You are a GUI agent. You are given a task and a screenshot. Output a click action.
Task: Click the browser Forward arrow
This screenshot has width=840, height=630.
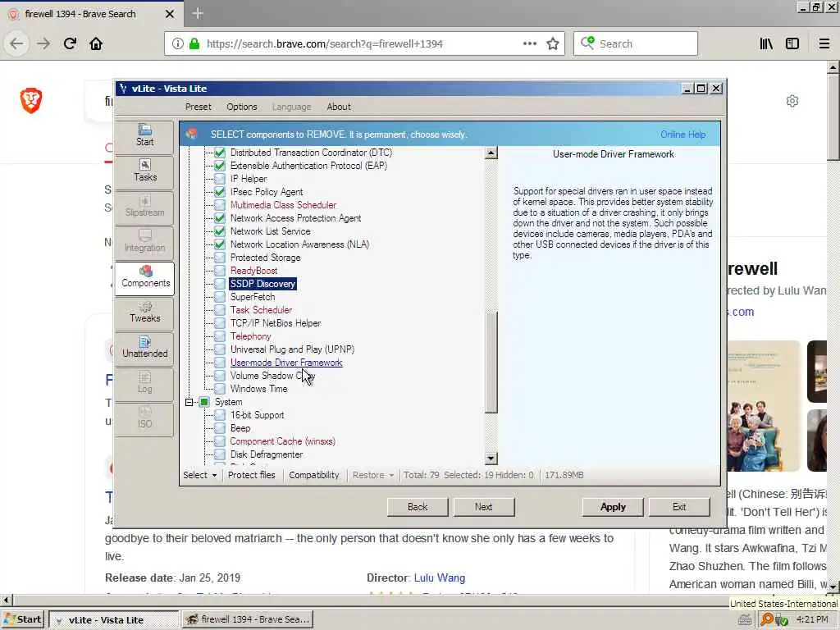tap(43, 44)
